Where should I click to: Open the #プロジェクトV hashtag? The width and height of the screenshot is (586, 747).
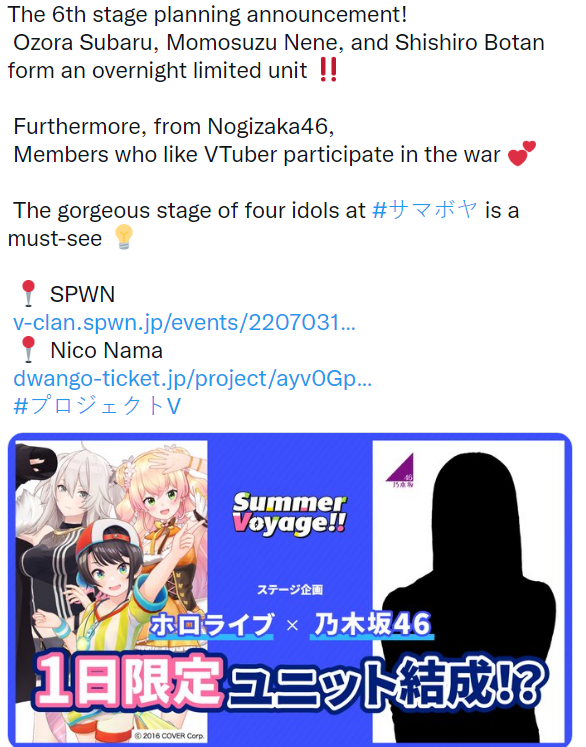[x=97, y=406]
